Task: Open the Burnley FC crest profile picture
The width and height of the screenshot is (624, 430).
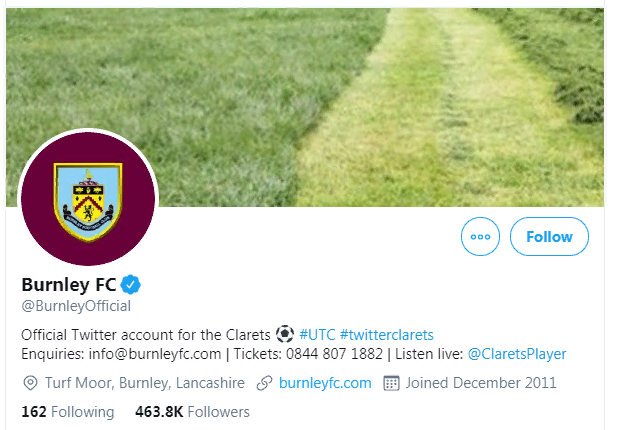Action: (x=88, y=198)
